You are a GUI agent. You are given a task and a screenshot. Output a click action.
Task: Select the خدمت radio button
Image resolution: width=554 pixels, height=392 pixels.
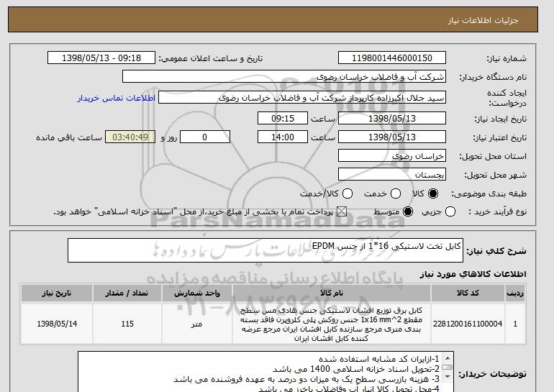[396, 193]
